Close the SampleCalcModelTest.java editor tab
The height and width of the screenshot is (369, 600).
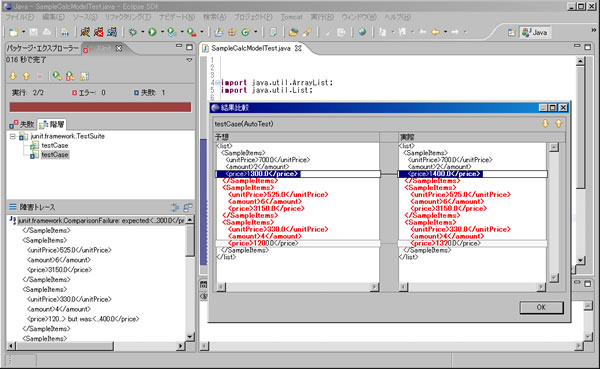coord(298,48)
